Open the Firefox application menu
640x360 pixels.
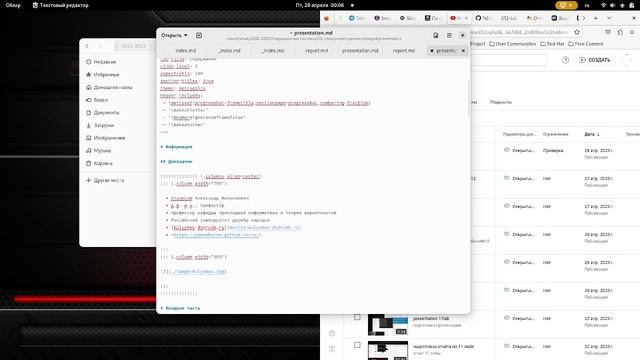tap(631, 32)
